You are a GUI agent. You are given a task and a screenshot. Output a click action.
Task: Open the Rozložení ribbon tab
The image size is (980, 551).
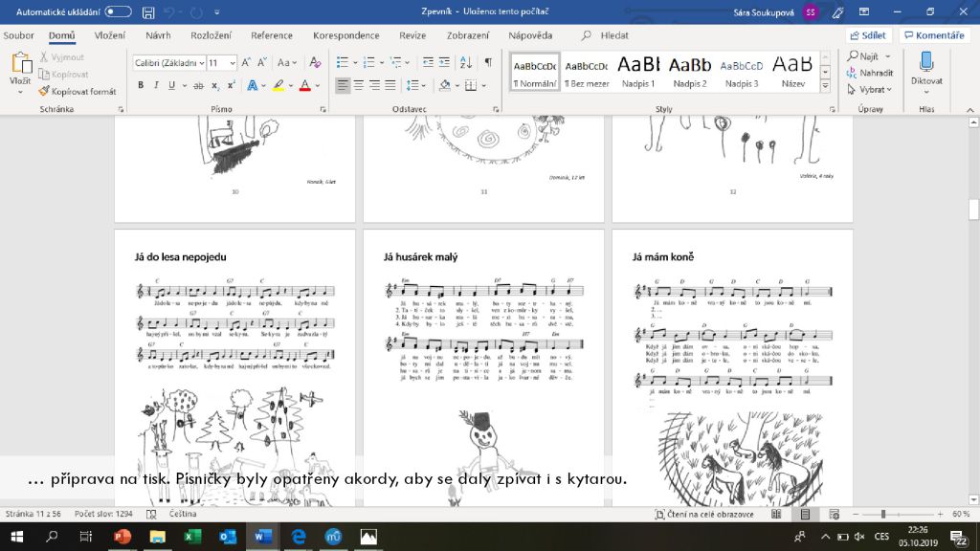pyautogui.click(x=211, y=35)
